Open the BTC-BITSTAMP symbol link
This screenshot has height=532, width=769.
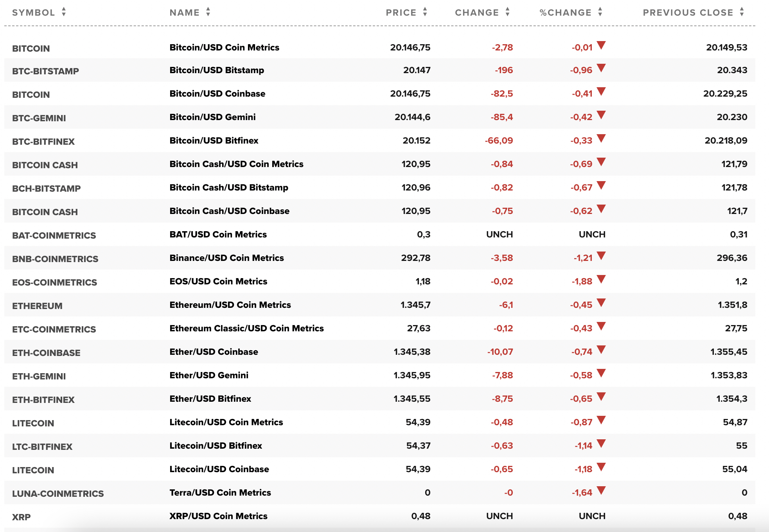pyautogui.click(x=45, y=71)
